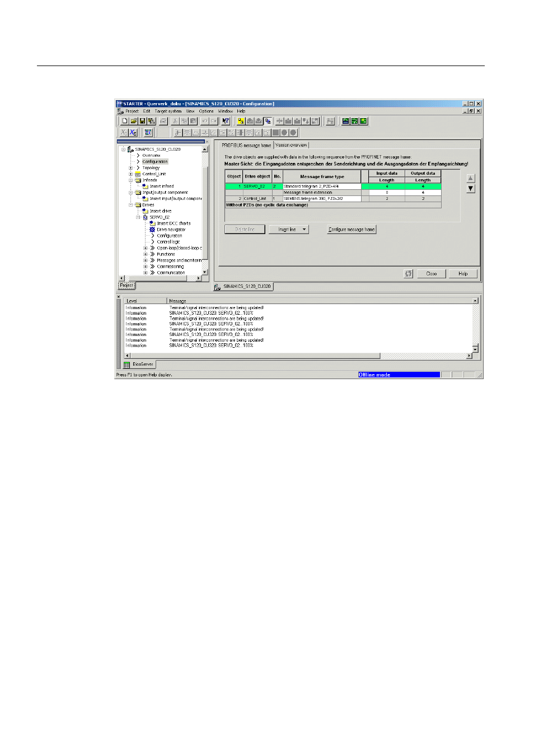Click the X1 icon in second toolbar row
Screen dimensions: 534x756
pyautogui.click(x=124, y=133)
